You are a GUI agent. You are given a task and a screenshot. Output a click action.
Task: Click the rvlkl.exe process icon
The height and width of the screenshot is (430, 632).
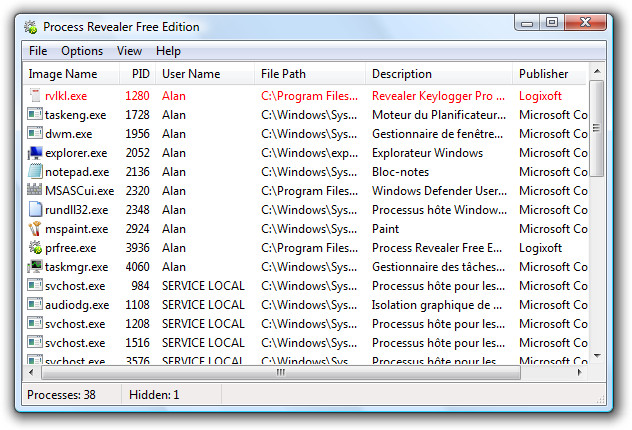pos(35,96)
